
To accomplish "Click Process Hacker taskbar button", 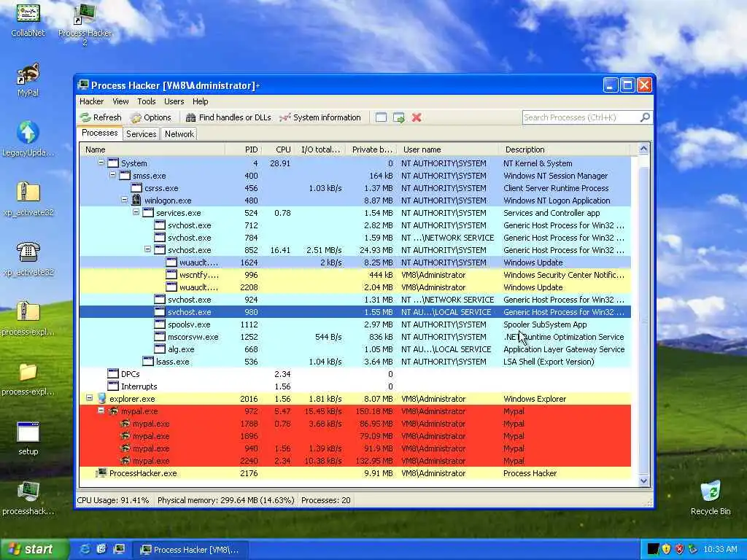I will (190, 550).
